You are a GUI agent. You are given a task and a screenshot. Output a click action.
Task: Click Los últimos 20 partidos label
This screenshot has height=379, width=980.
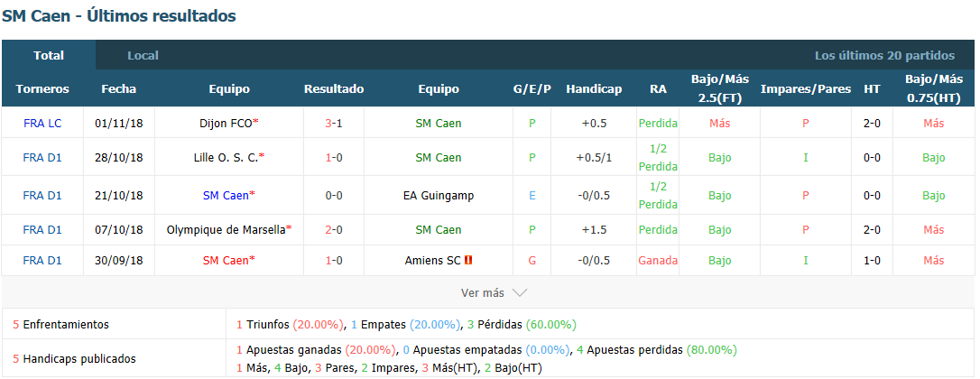click(x=884, y=55)
